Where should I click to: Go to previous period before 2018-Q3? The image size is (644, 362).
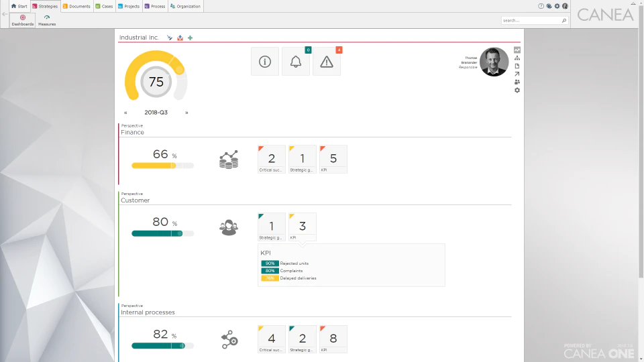pos(125,113)
